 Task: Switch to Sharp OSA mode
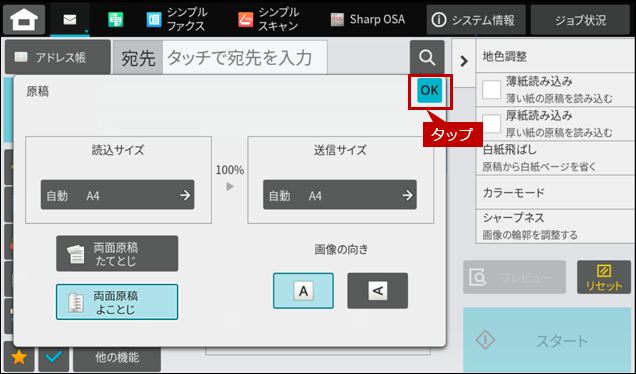[367, 19]
